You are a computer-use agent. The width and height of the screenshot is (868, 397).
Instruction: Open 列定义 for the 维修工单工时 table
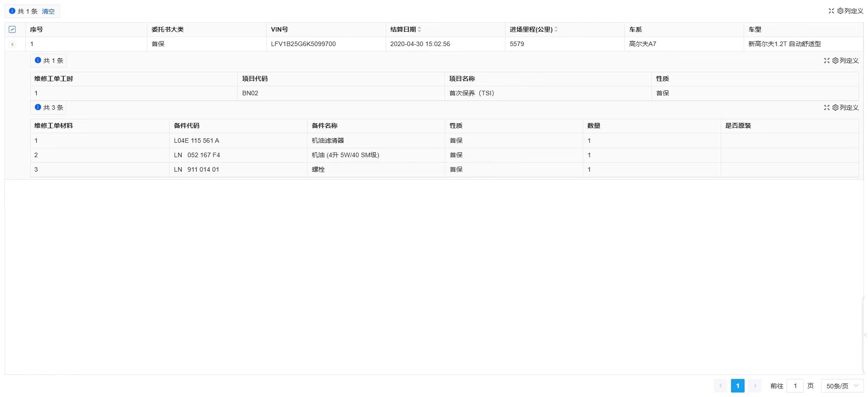point(845,61)
